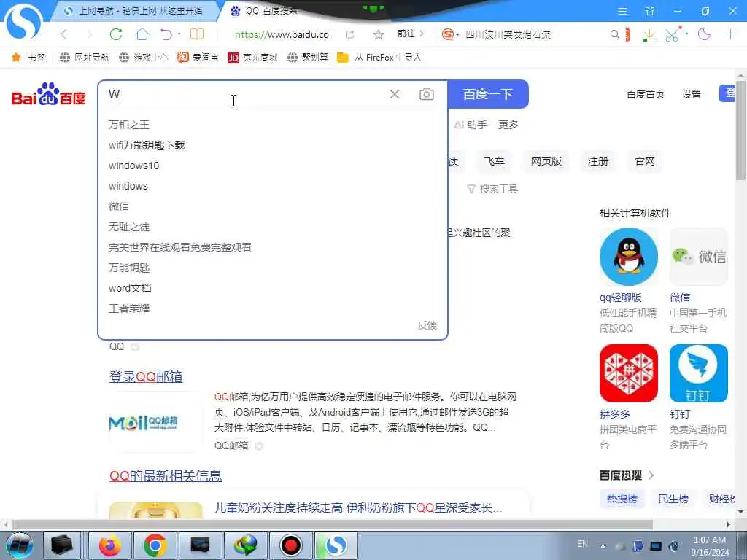The image size is (747, 560).
Task: Click the bookmarks star icon in bookmark bar
Action: [16, 58]
